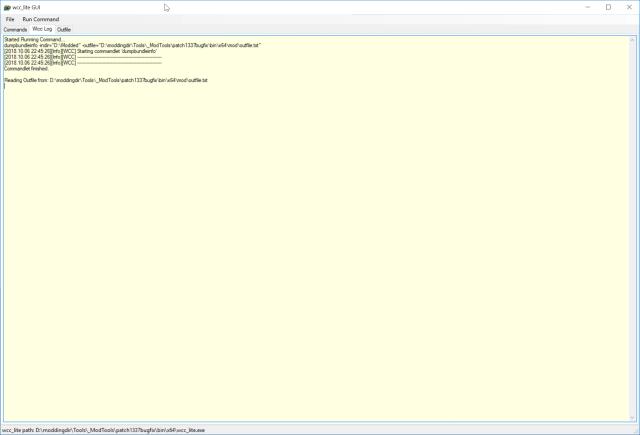Switch to the Outfile tab
Image resolution: width=640 pixels, height=435 pixels.
click(x=64, y=30)
